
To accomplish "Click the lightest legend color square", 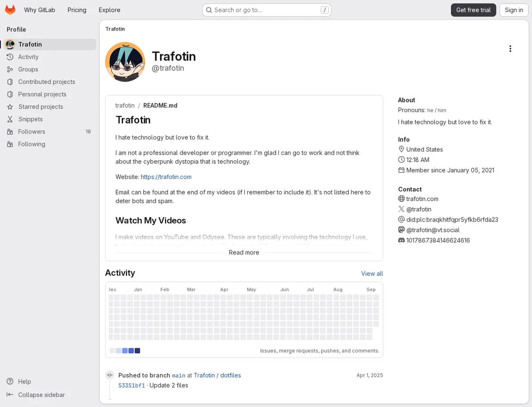I will [113, 351].
